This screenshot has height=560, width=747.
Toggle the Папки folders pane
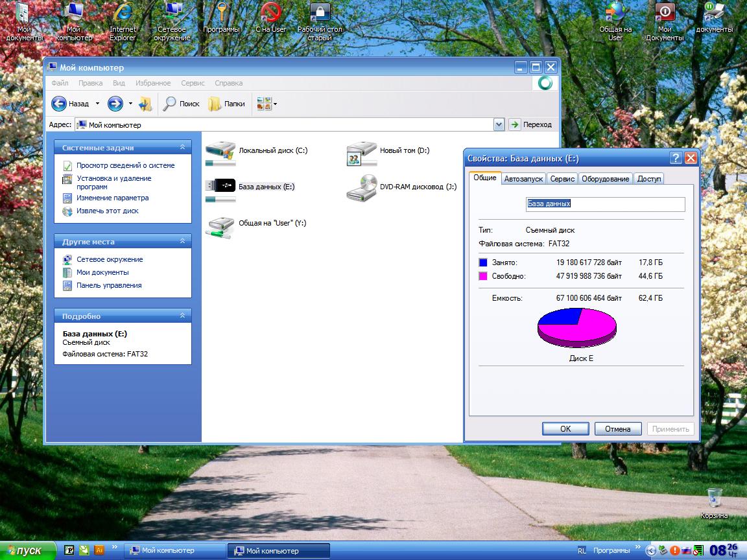click(227, 103)
